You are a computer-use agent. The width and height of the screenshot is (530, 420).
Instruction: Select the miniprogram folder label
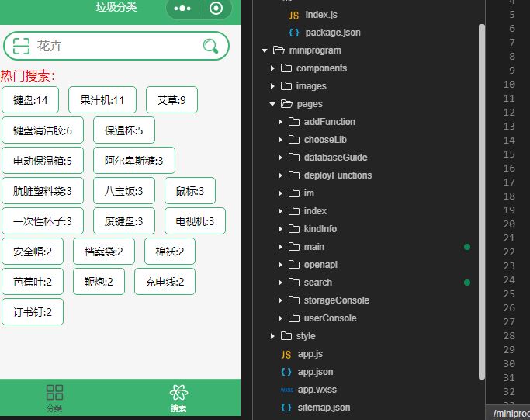(x=315, y=50)
